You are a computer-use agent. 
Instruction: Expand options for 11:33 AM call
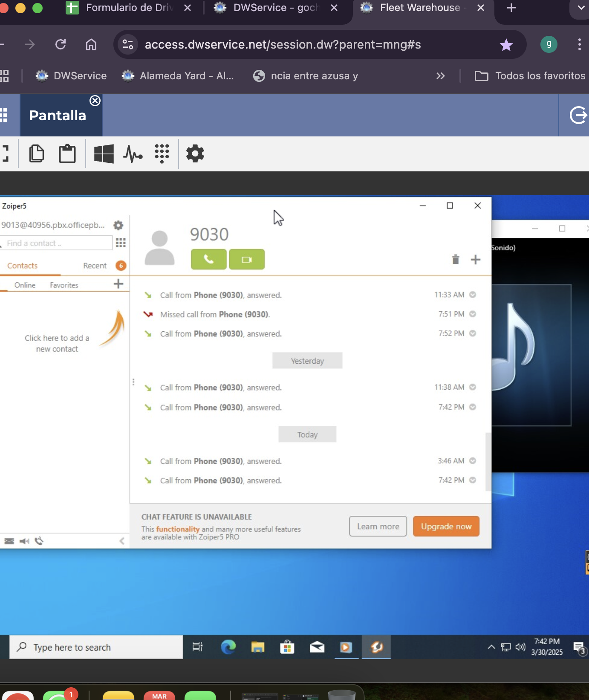tap(473, 295)
